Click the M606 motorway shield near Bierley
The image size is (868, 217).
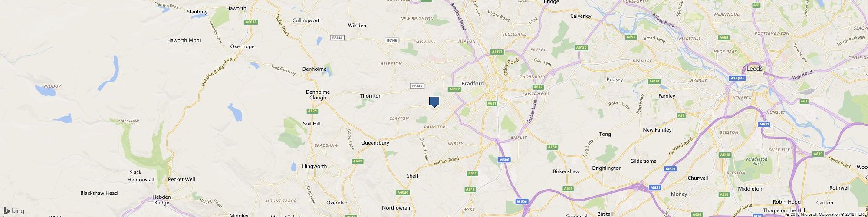(x=504, y=160)
